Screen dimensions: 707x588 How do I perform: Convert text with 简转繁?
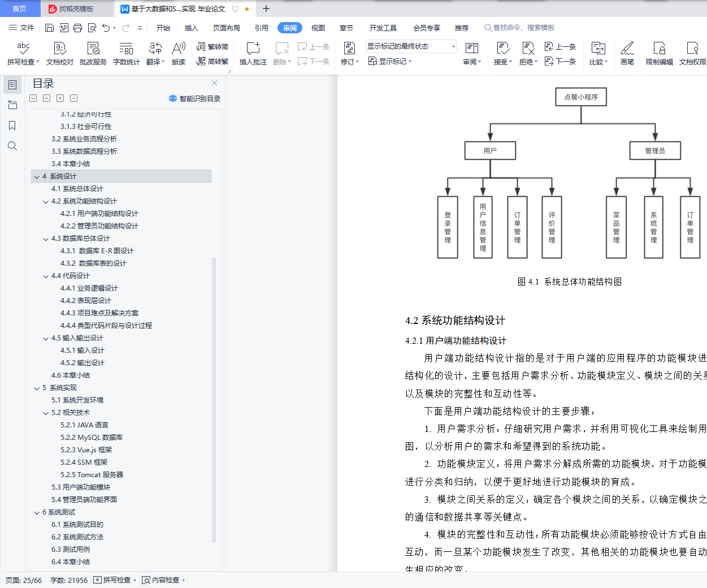pyautogui.click(x=212, y=61)
